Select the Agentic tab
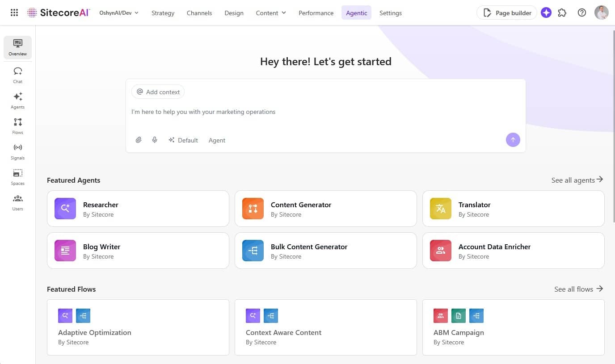 356,13
